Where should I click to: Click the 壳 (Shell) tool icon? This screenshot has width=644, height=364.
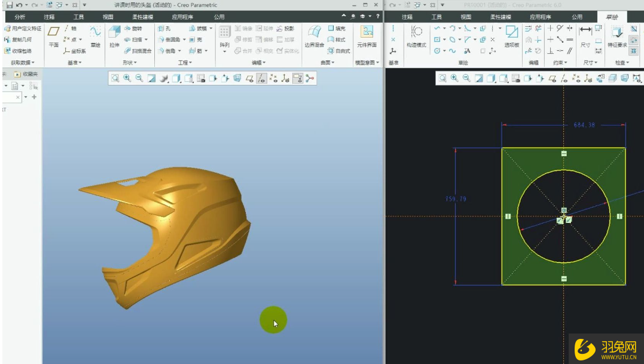coord(193,39)
